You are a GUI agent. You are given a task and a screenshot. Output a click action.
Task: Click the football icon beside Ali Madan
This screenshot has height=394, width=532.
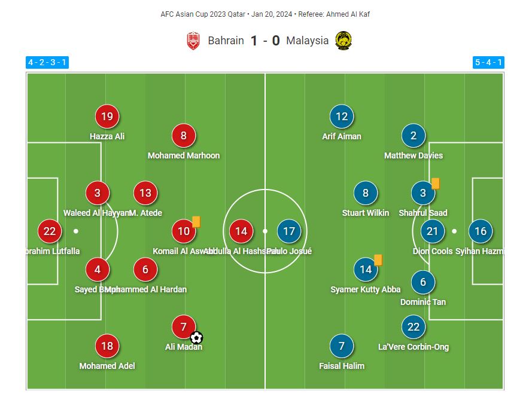[196, 337]
